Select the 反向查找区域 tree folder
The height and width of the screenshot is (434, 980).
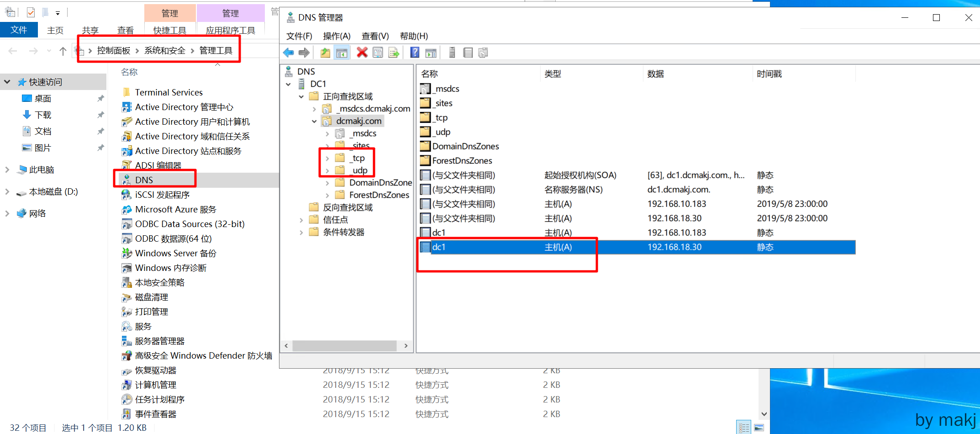point(348,207)
